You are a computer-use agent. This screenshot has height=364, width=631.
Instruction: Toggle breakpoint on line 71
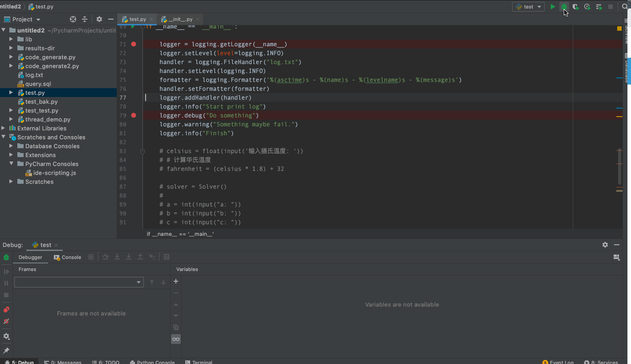134,44
